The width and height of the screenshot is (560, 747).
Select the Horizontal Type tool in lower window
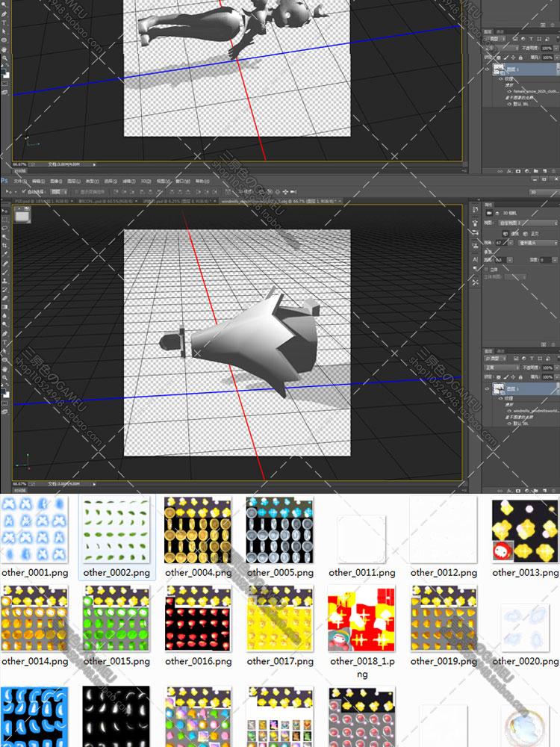click(x=4, y=341)
